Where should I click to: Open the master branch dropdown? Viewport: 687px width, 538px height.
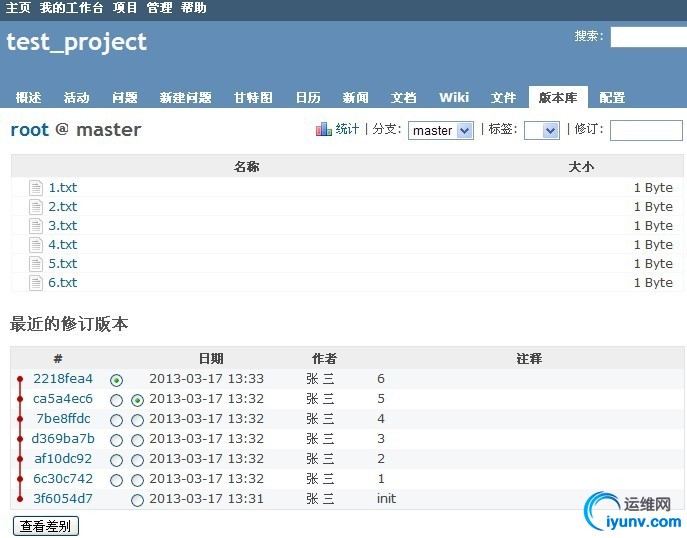click(x=440, y=131)
